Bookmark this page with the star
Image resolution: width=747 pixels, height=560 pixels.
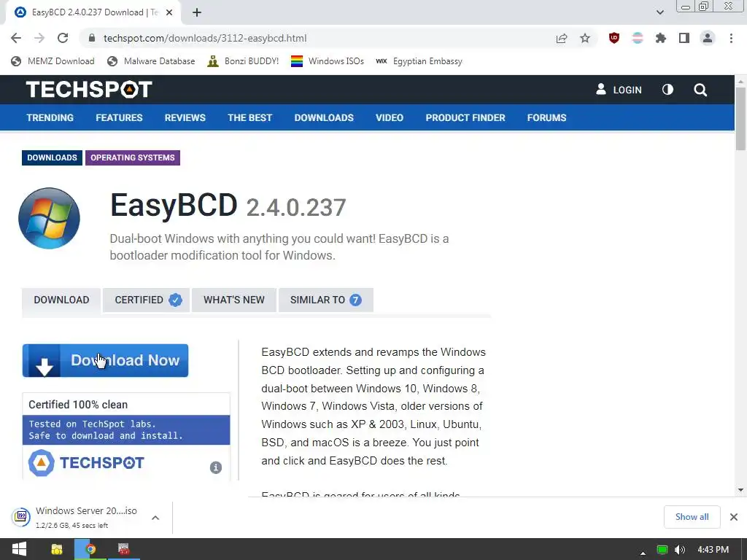(x=585, y=38)
